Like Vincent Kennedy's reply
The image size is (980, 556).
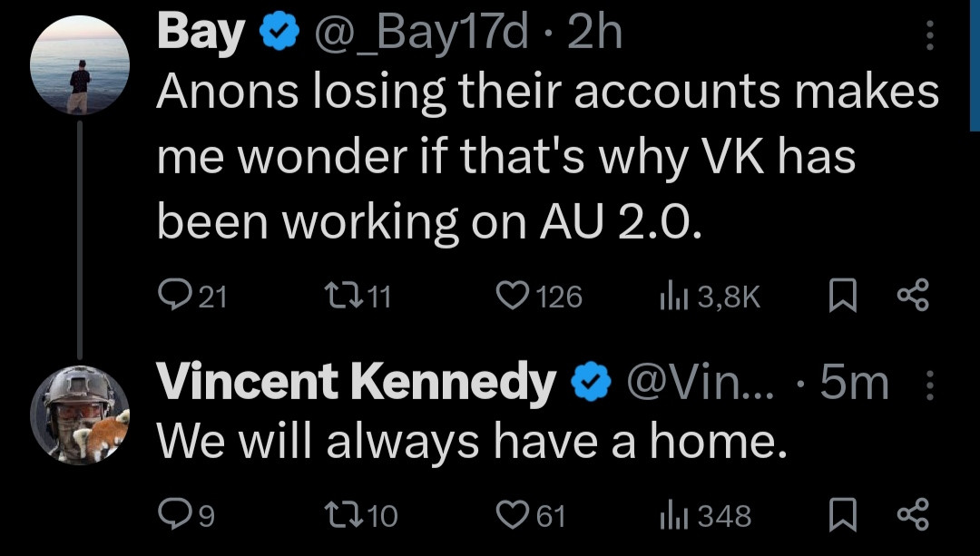514,516
